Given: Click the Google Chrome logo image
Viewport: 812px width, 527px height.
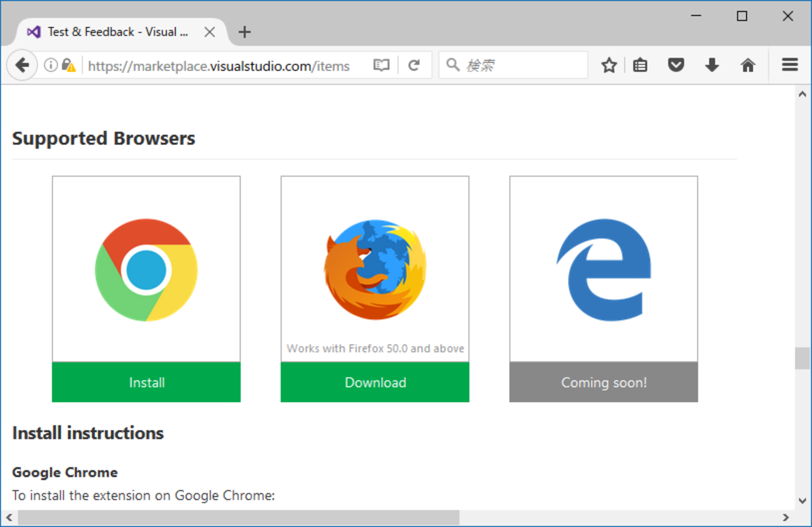Looking at the screenshot, I should 146,270.
